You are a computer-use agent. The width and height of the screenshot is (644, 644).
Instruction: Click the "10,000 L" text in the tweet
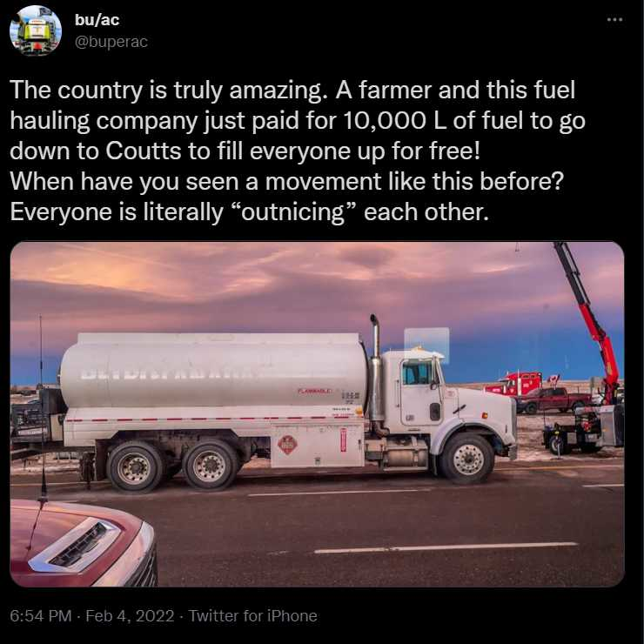pos(394,121)
